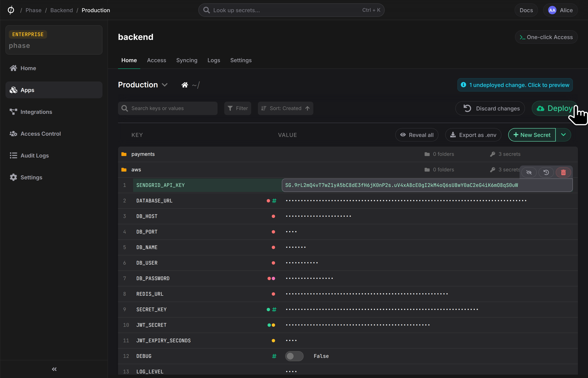Collapse the sidebar with double chevron
This screenshot has height=378, width=588.
tap(54, 369)
